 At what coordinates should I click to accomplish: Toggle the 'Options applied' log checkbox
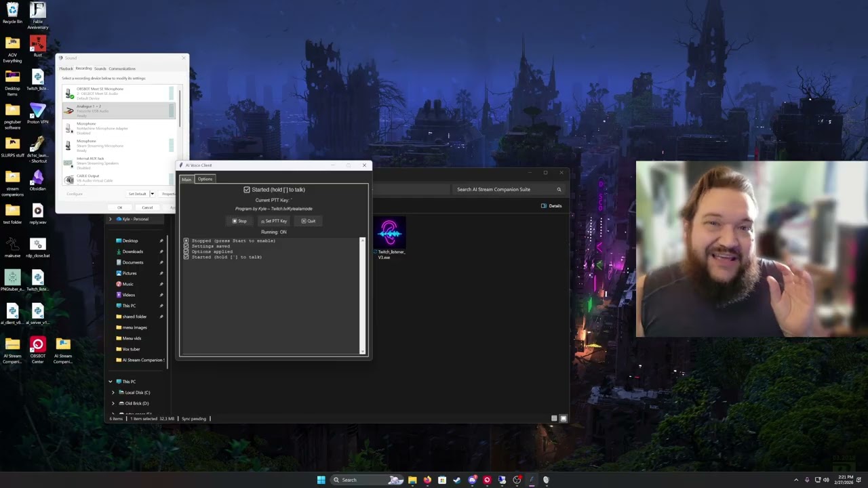[186, 251]
